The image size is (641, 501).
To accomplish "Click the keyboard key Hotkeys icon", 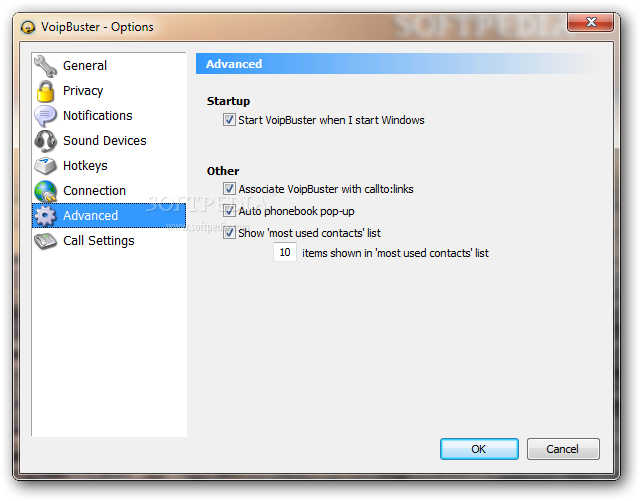I will click(x=45, y=166).
